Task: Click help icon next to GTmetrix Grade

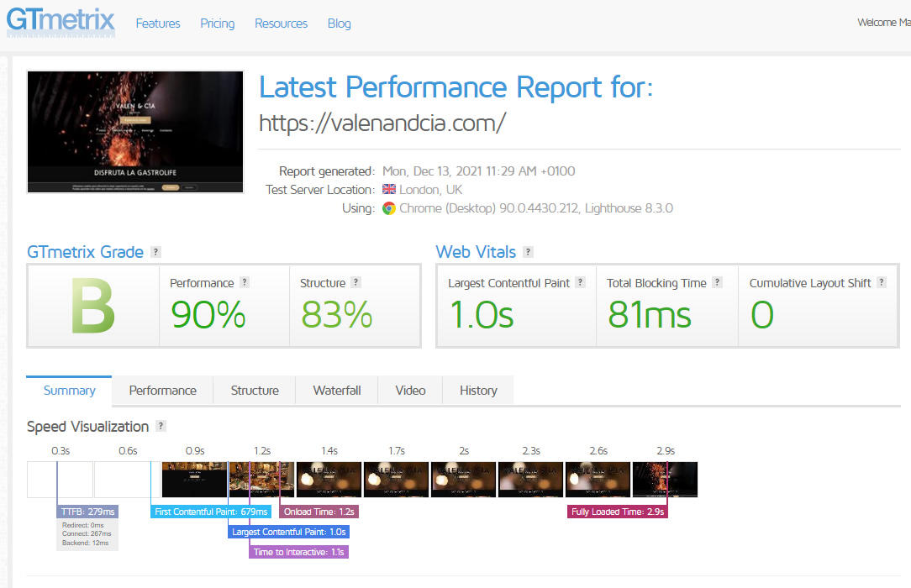Action: click(x=155, y=252)
